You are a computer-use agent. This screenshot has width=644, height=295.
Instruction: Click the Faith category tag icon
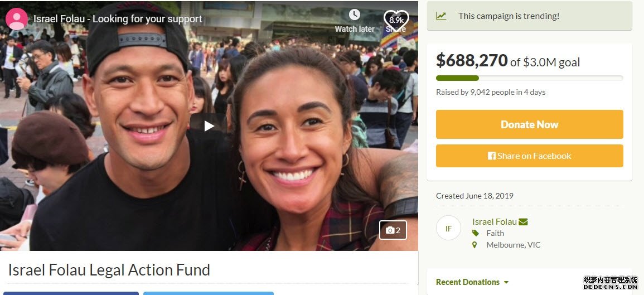(475, 233)
